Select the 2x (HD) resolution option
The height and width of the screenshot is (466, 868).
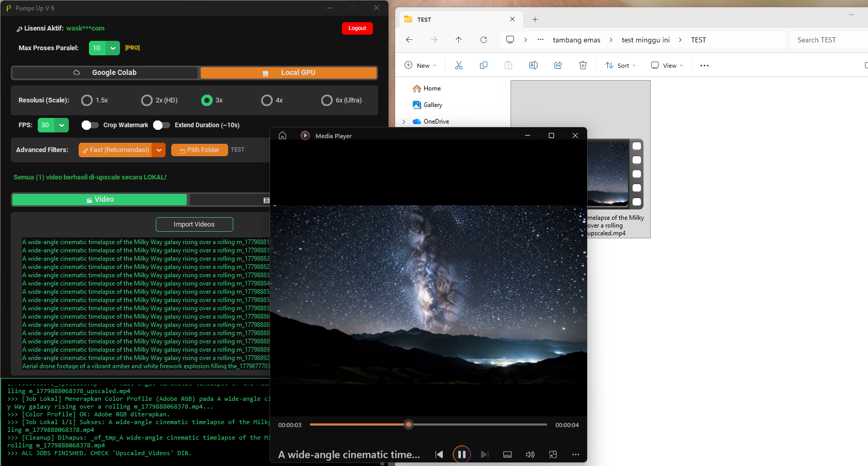(147, 100)
